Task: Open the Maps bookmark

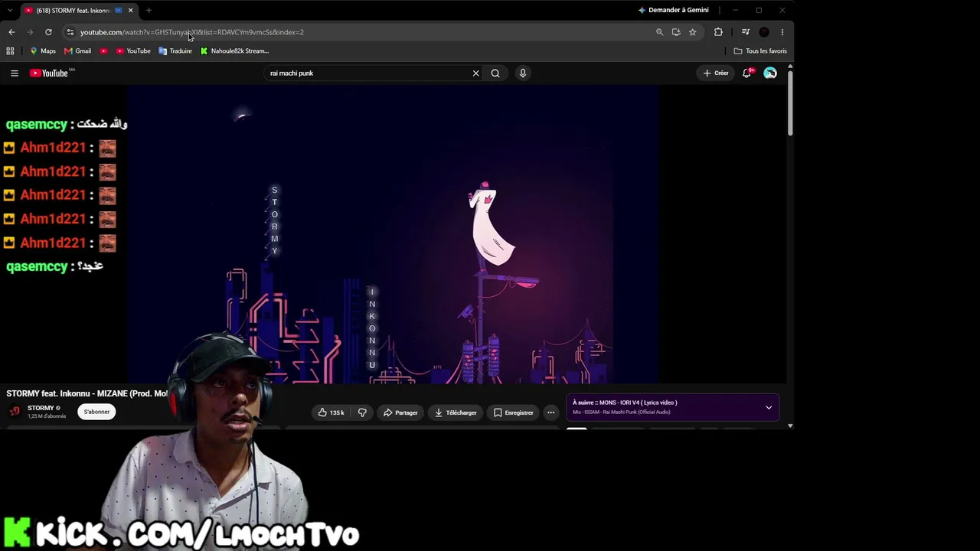Action: click(x=43, y=51)
